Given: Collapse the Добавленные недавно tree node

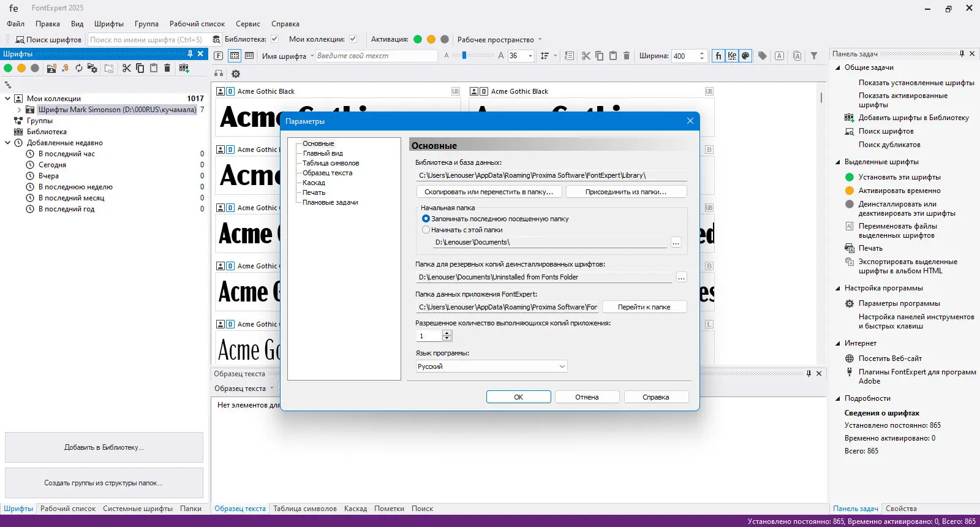Looking at the screenshot, I should 8,143.
